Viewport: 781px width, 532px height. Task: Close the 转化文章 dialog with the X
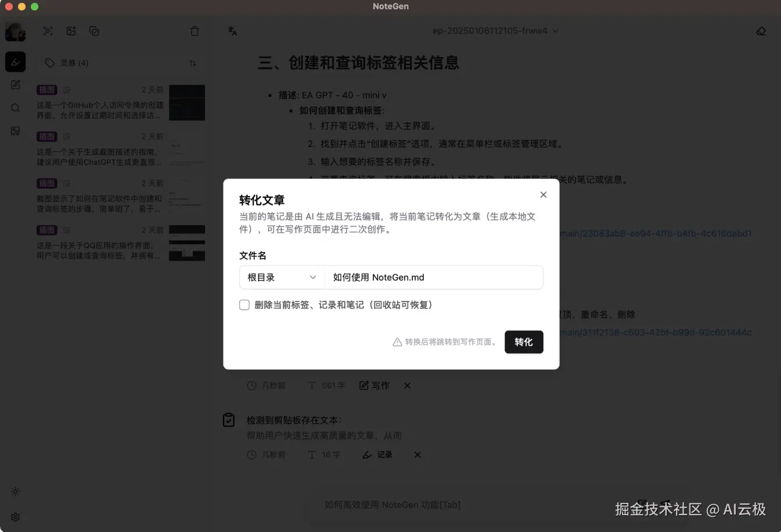(x=543, y=195)
